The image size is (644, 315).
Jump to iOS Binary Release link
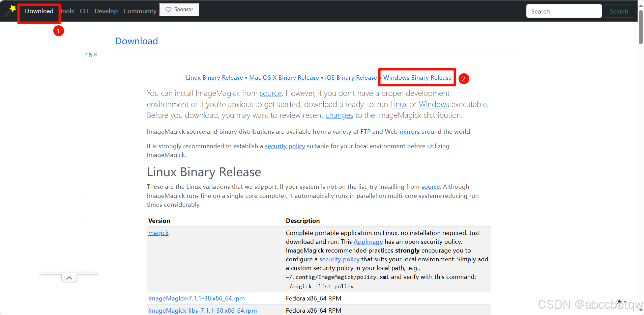(351, 78)
